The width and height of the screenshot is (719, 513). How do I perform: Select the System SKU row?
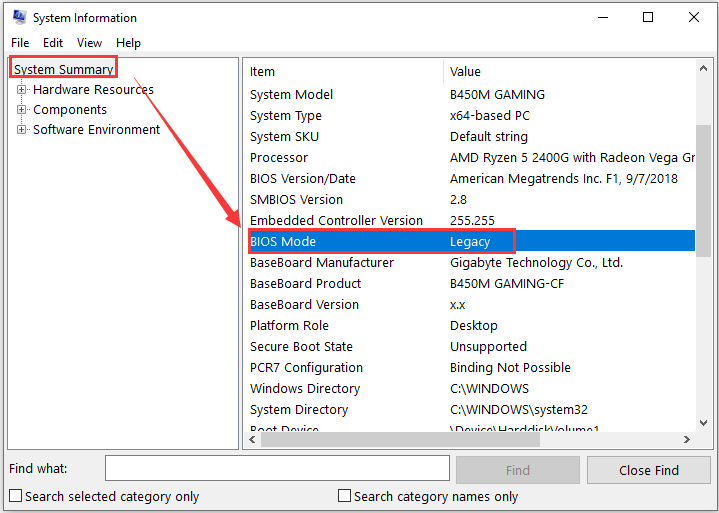pos(471,137)
